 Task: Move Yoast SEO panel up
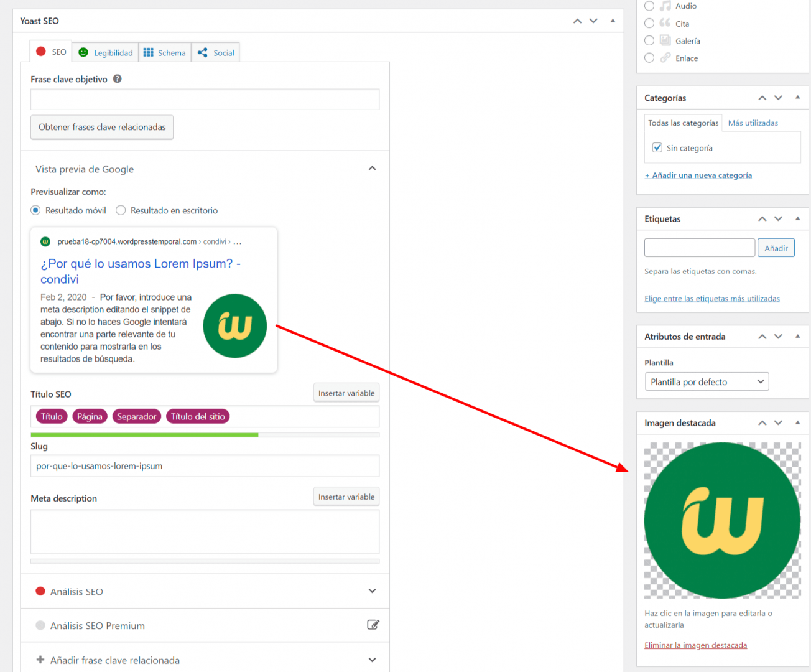pyautogui.click(x=577, y=21)
